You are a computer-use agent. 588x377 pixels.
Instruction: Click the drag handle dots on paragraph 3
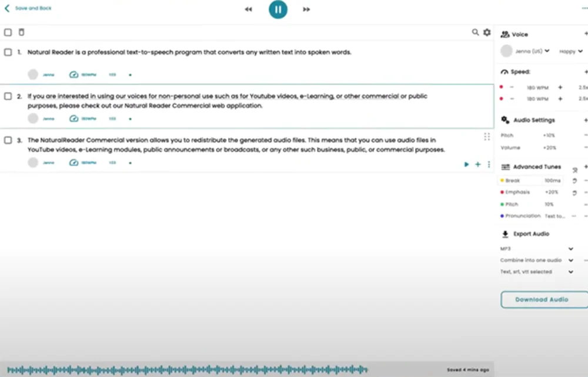487,137
